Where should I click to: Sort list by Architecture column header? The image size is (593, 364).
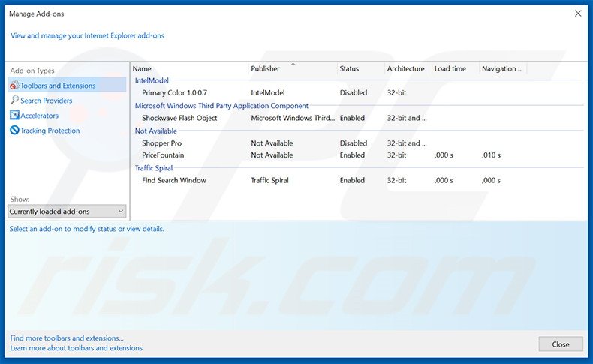tap(405, 68)
